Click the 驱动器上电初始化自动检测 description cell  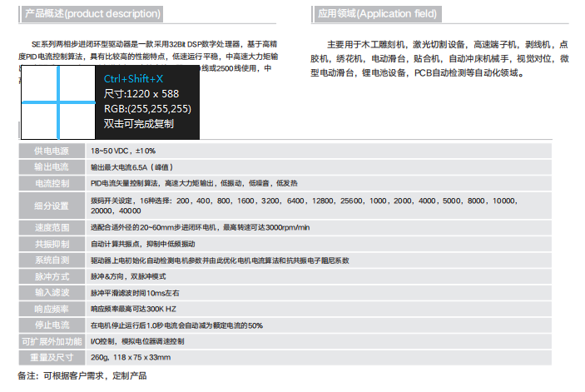[319, 261]
